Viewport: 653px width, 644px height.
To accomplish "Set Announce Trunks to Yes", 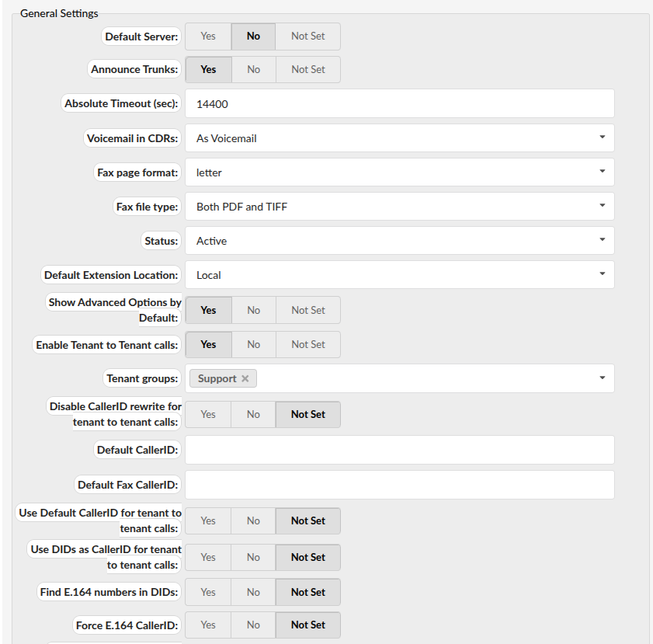I will click(208, 70).
